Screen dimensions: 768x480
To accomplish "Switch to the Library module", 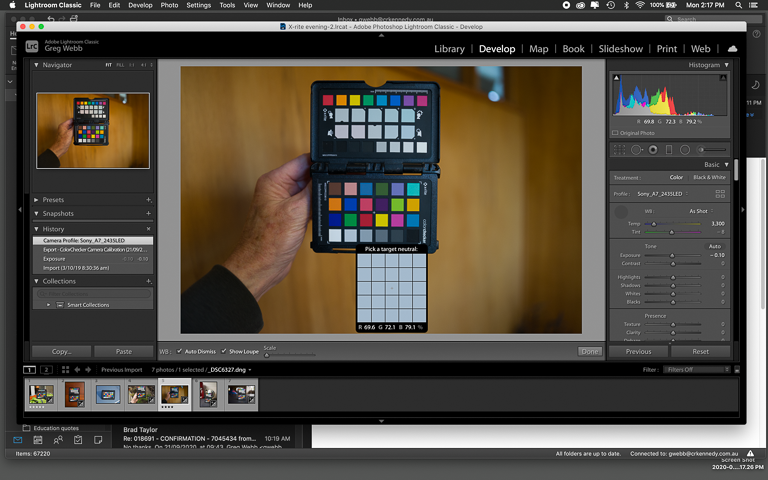I will coord(449,48).
